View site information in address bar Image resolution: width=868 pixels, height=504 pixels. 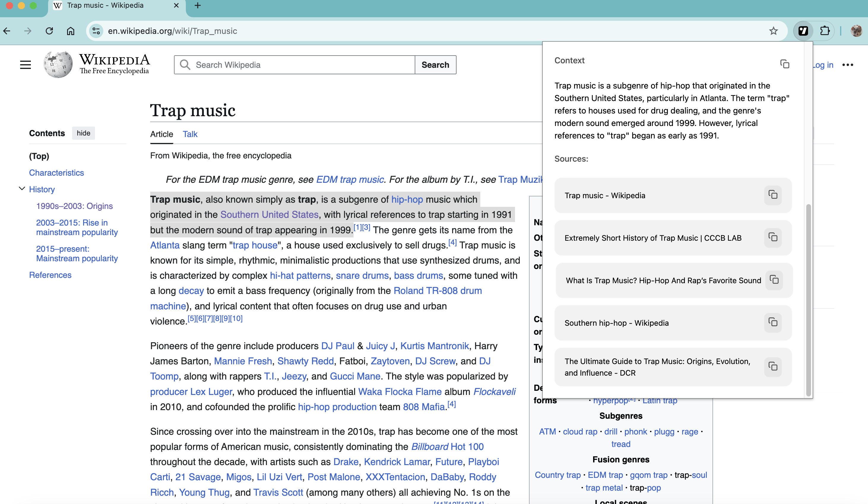coord(96,31)
